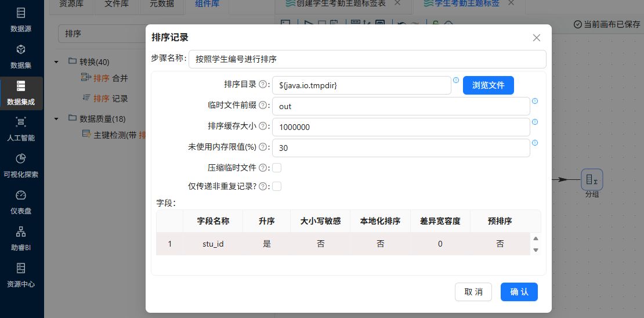Toggle the 压缩临时文件 checkbox
This screenshot has height=318, width=644.
click(x=277, y=168)
